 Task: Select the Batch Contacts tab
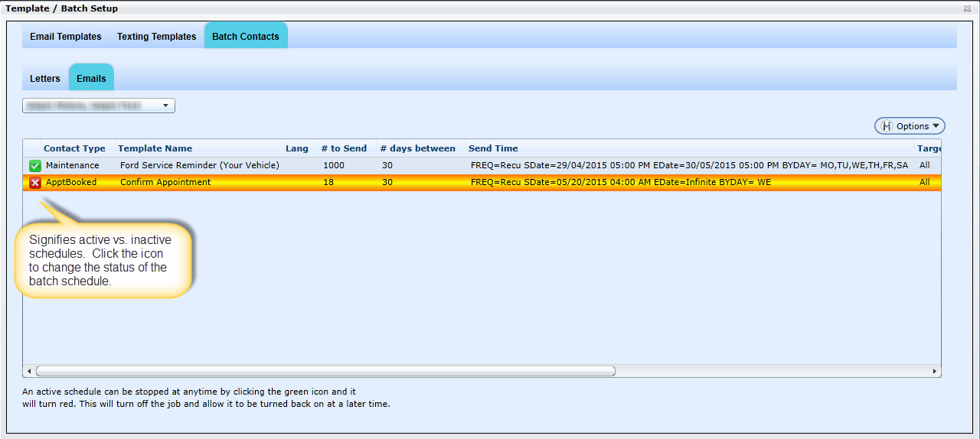tap(246, 37)
